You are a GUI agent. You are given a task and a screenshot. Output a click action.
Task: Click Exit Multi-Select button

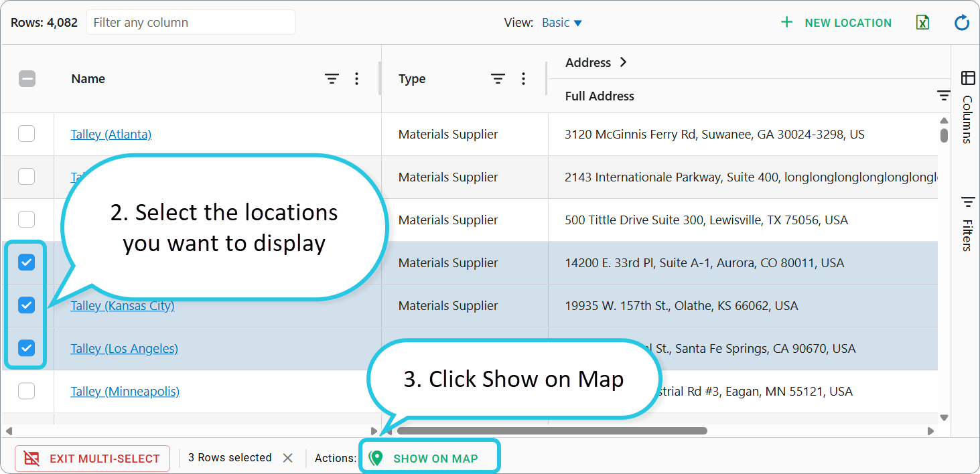pos(92,459)
